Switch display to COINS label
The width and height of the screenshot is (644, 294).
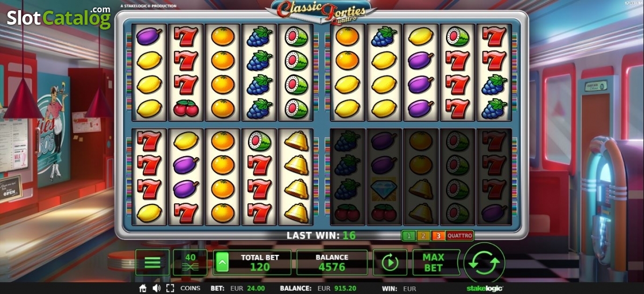pyautogui.click(x=190, y=289)
